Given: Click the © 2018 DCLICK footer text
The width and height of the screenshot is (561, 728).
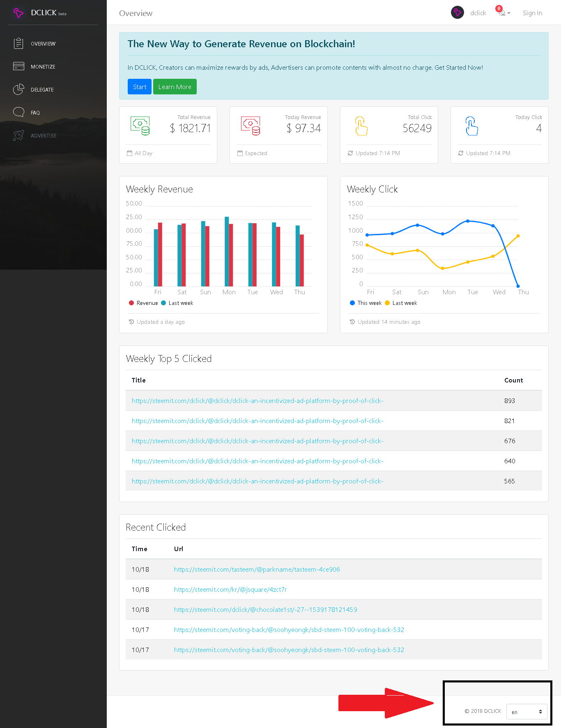Looking at the screenshot, I should click(483, 711).
